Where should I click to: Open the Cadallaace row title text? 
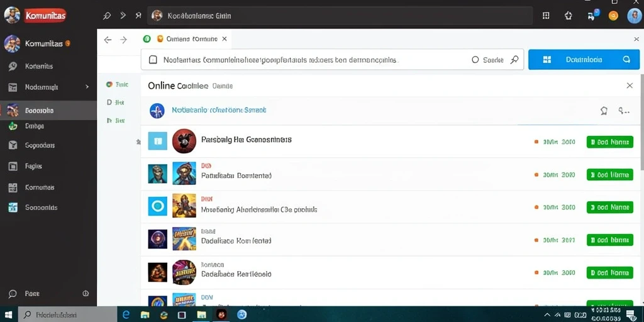tap(236, 274)
